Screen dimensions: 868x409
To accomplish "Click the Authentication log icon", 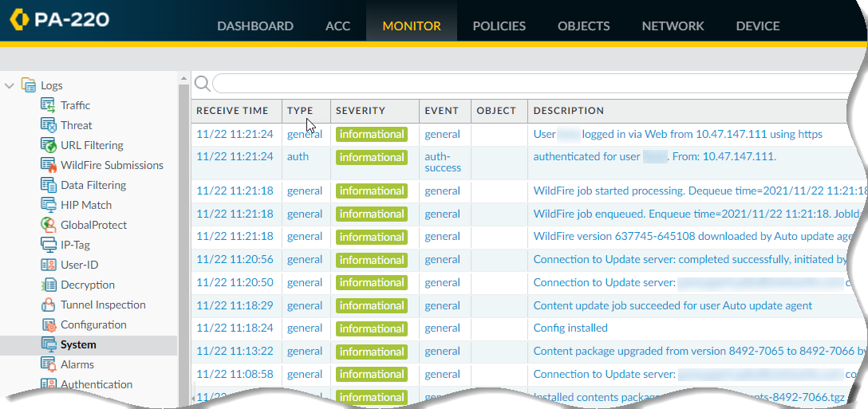I will pyautogui.click(x=48, y=384).
